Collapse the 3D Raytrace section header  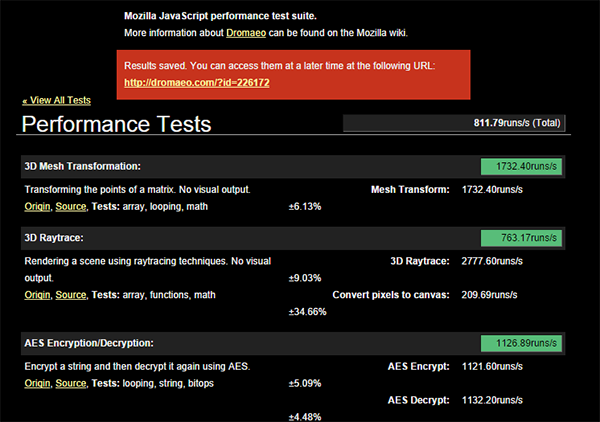click(53, 238)
